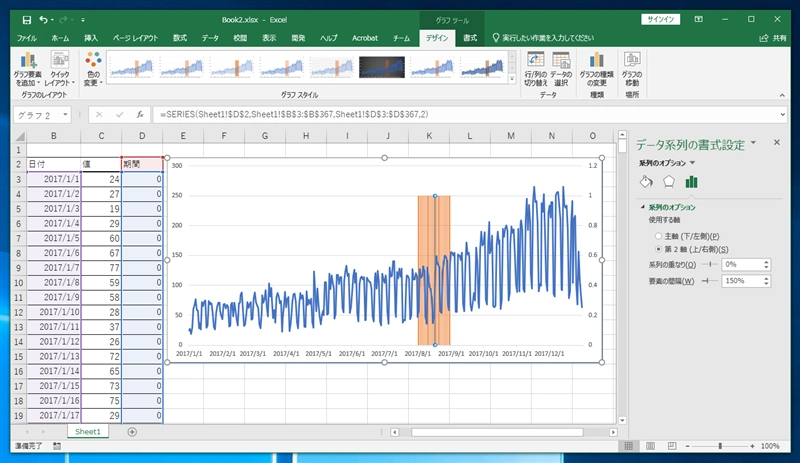Open the Undo history dropdown arrow
The height and width of the screenshot is (463, 800).
52,20
